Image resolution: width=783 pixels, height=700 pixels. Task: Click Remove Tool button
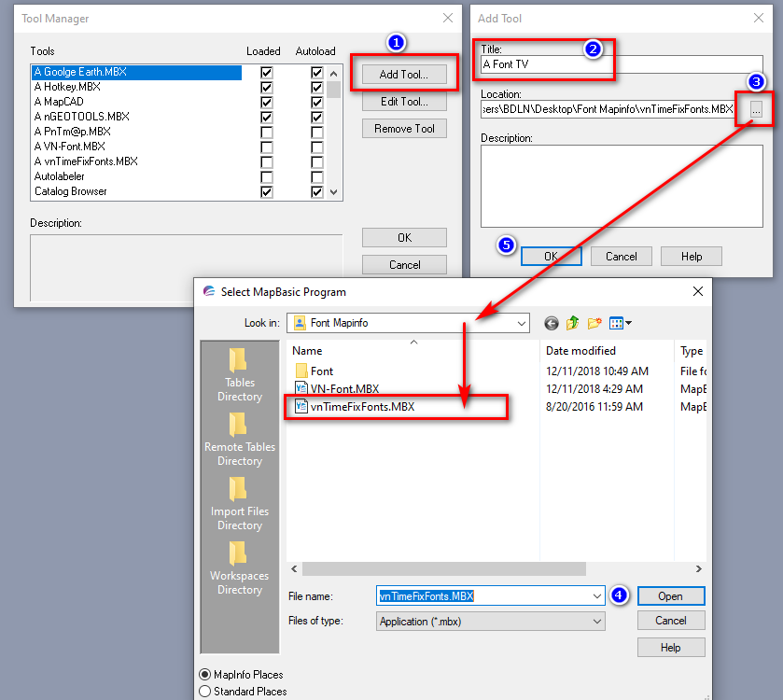pos(404,128)
